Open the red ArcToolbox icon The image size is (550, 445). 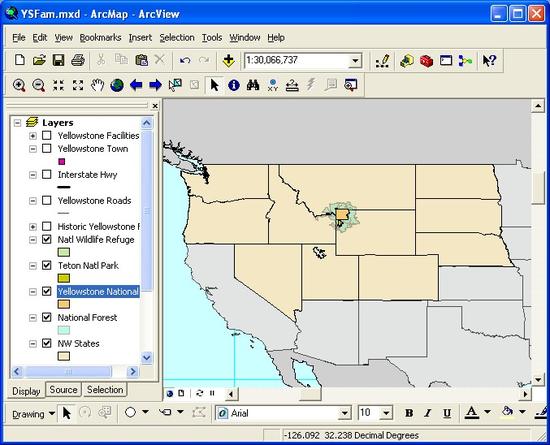click(426, 61)
